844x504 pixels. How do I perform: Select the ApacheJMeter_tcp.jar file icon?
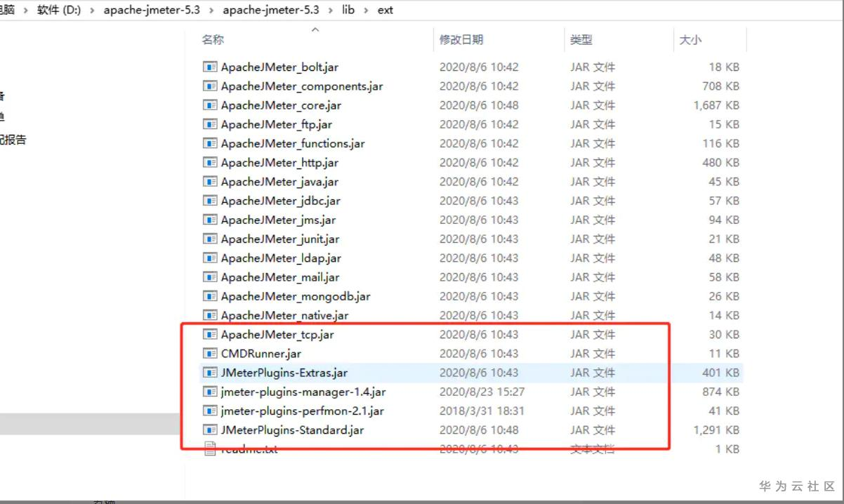pos(209,334)
